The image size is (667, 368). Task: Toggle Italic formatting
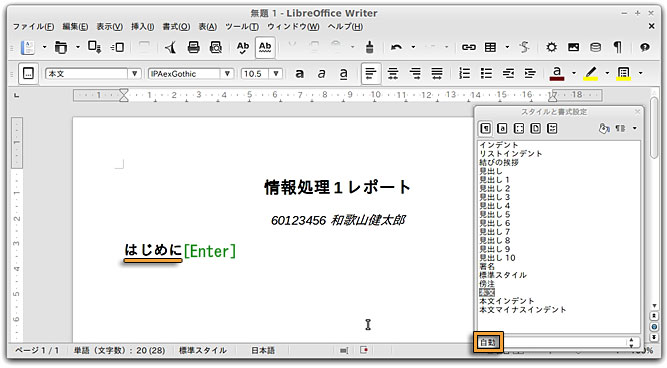tap(322, 74)
